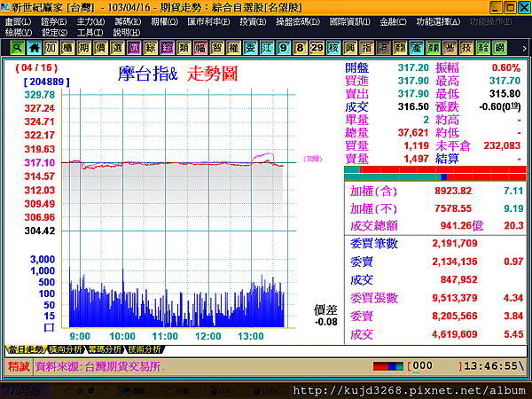Click the pink 選 toolbar icon

click(x=134, y=48)
